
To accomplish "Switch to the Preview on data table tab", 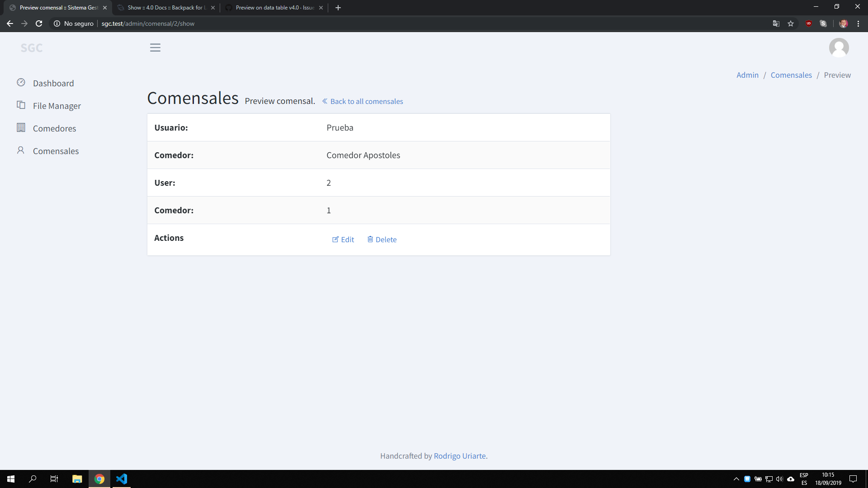I will point(271,7).
